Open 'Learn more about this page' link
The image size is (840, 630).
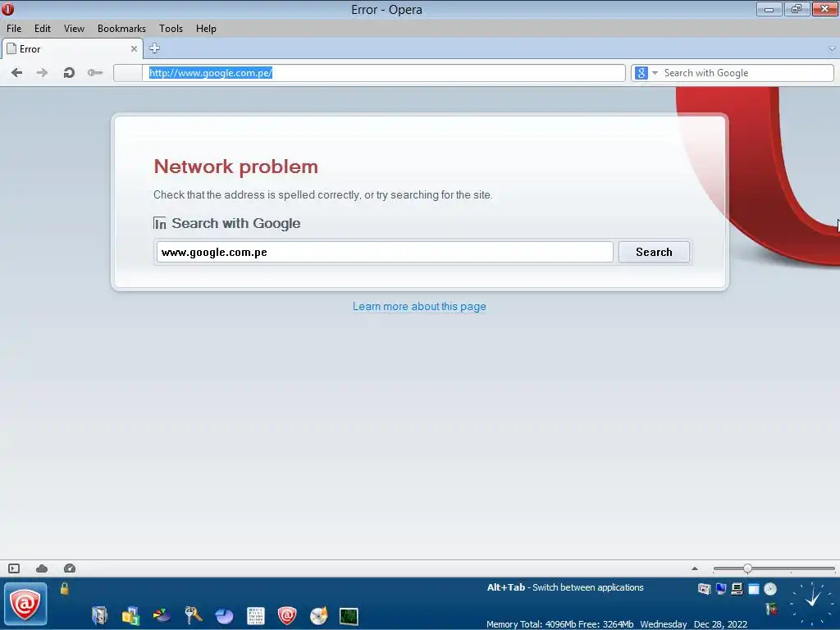pyautogui.click(x=419, y=307)
